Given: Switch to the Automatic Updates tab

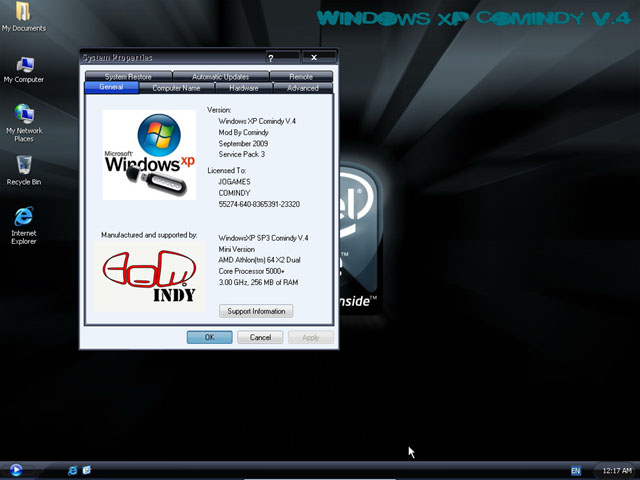Looking at the screenshot, I should click(x=220, y=76).
